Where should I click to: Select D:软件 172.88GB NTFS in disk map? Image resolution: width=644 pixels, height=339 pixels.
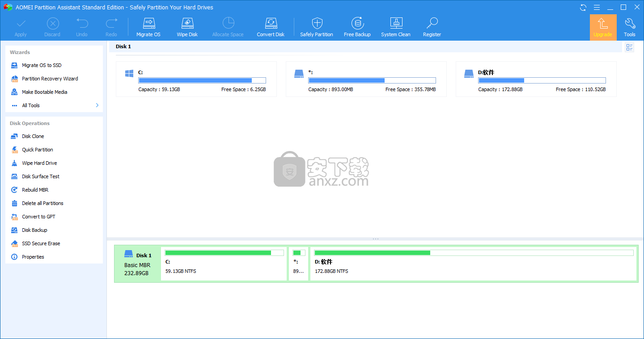474,264
